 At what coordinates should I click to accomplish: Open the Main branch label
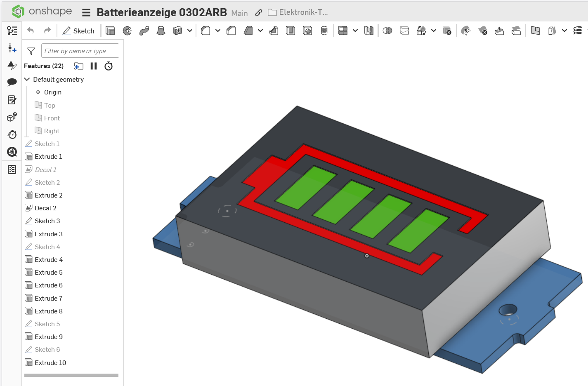[240, 13]
